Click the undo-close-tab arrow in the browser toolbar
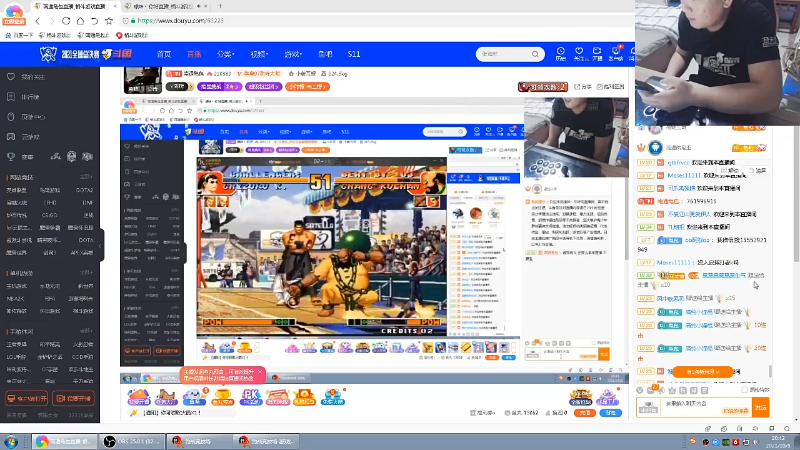 [94, 21]
